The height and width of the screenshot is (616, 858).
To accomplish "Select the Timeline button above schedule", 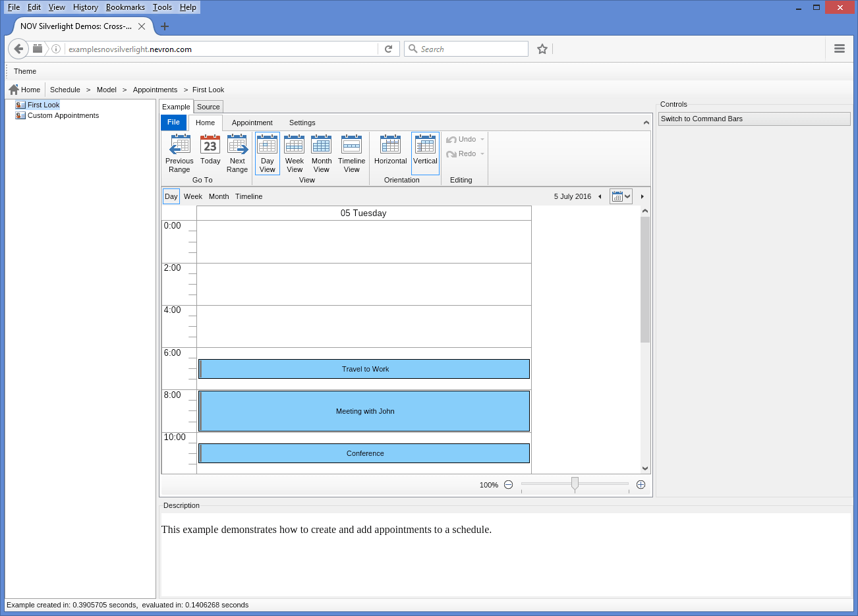I will coord(249,196).
